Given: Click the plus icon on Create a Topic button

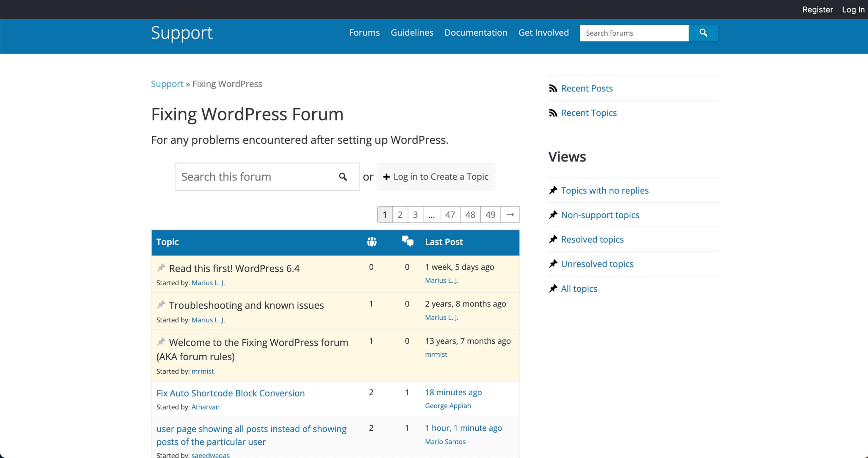Looking at the screenshot, I should click(x=386, y=177).
